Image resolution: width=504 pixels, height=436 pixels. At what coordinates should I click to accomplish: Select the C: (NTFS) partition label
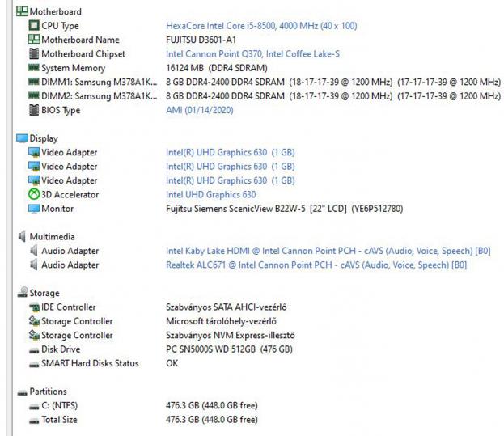pos(60,405)
